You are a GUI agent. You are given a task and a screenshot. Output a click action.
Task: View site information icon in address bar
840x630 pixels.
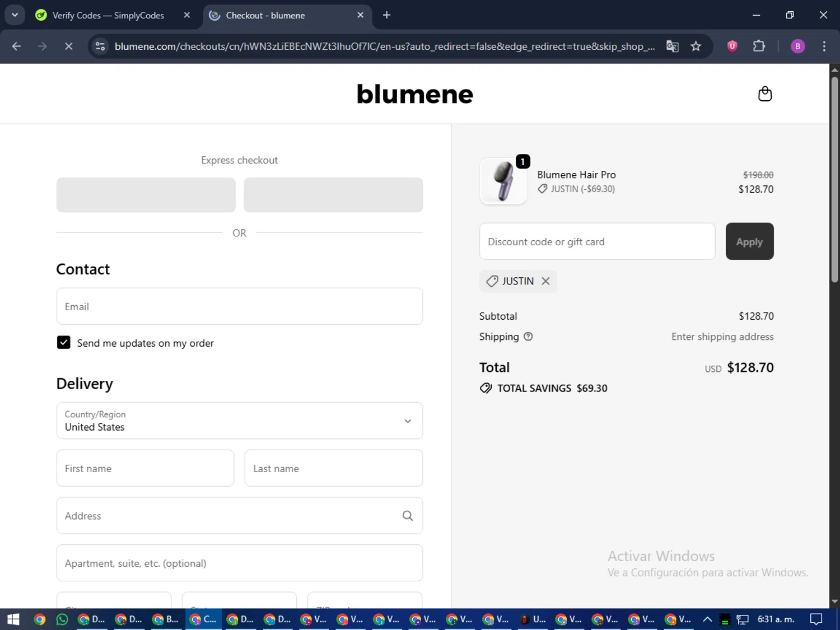[x=100, y=46]
